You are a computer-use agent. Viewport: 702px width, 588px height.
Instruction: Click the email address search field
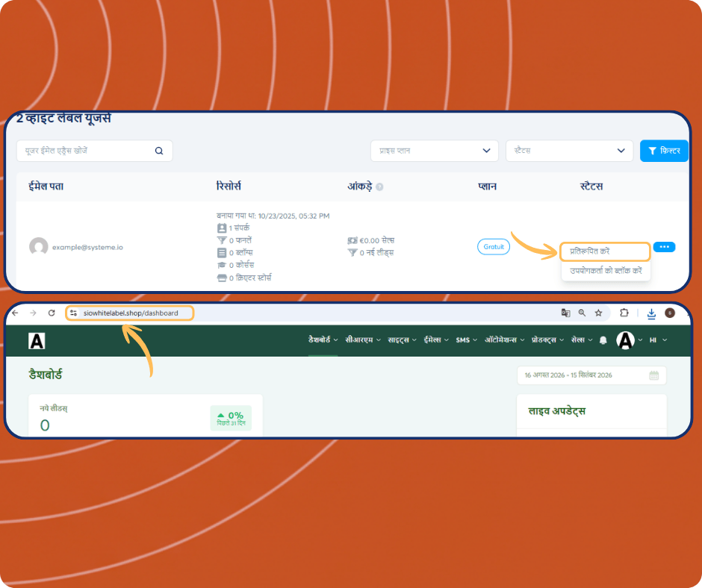click(94, 151)
